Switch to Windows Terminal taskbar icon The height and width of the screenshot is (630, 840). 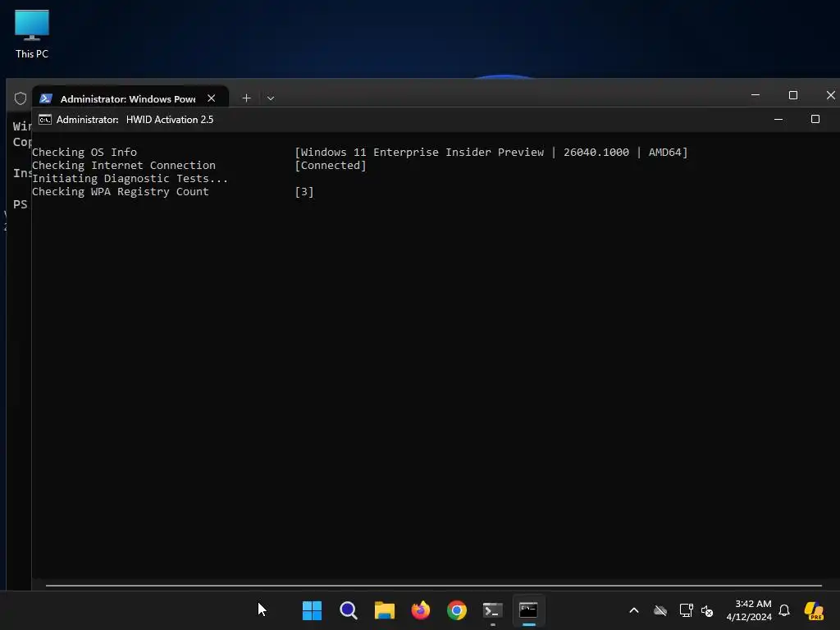click(493, 610)
